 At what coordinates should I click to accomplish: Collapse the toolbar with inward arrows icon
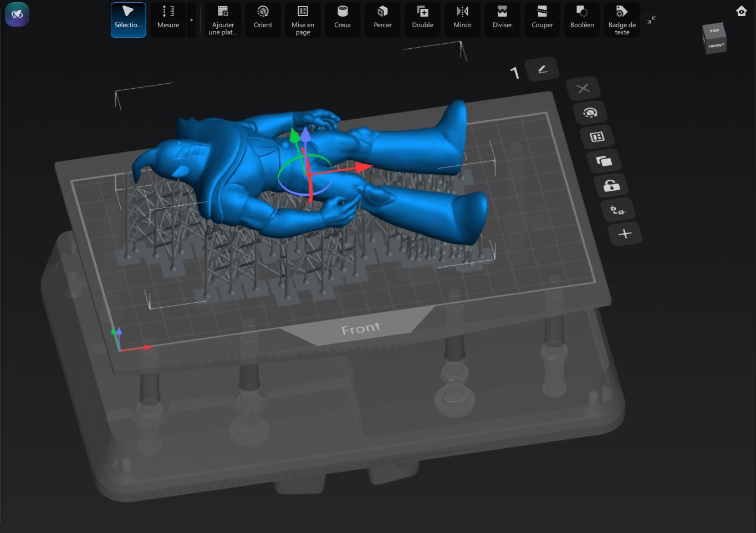651,20
